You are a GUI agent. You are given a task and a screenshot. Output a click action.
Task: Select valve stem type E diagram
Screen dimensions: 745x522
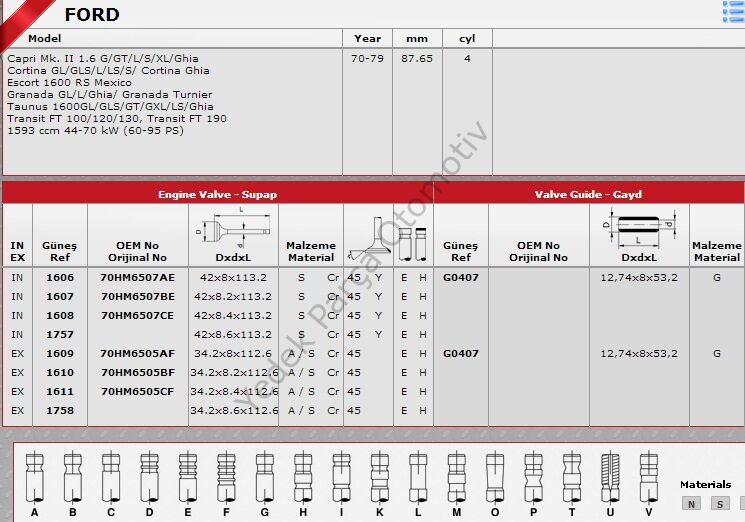tap(188, 478)
